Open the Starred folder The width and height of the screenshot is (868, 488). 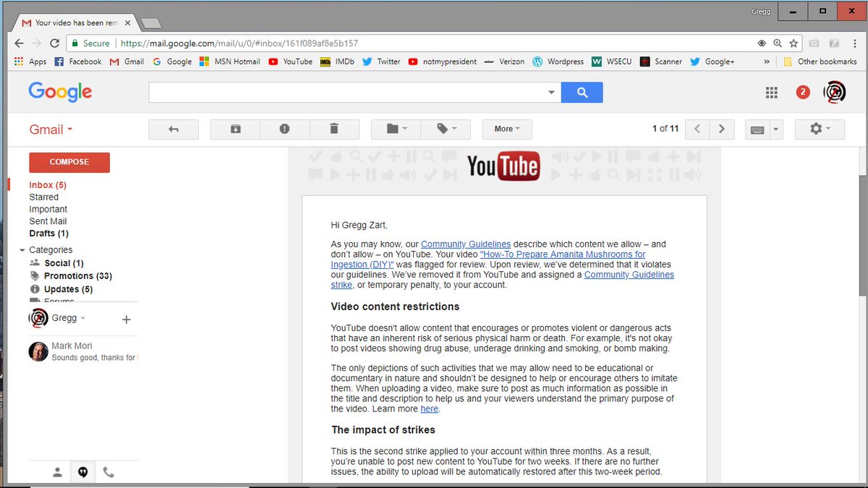click(44, 197)
